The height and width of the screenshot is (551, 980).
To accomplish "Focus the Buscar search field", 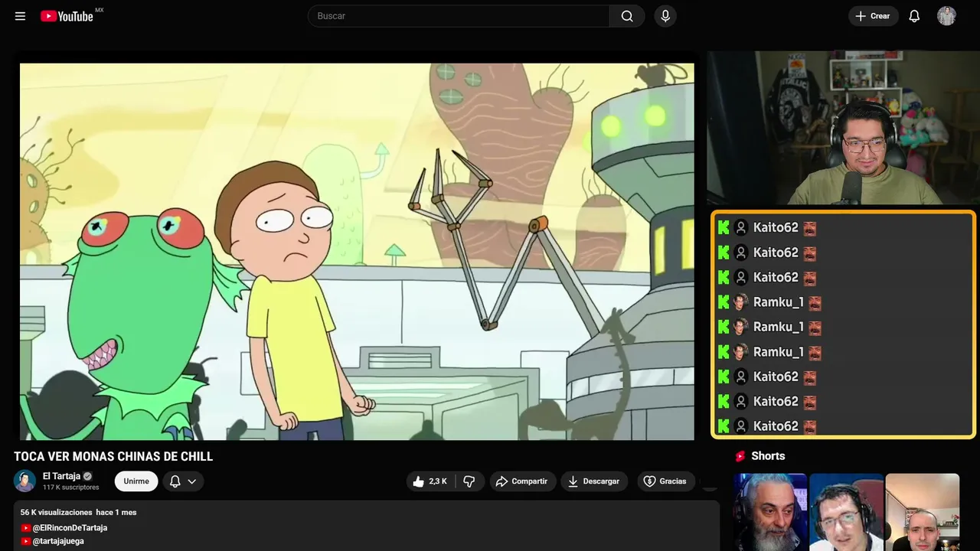I will pos(459,16).
